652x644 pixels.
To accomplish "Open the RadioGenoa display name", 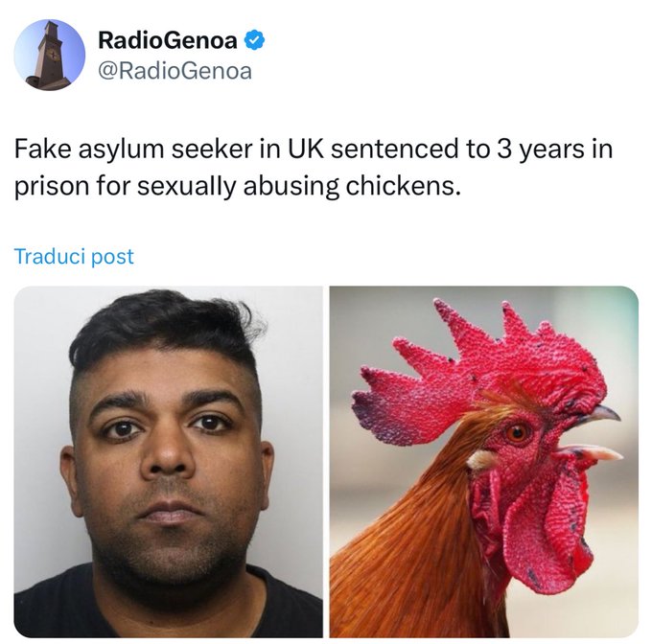I will [168, 40].
